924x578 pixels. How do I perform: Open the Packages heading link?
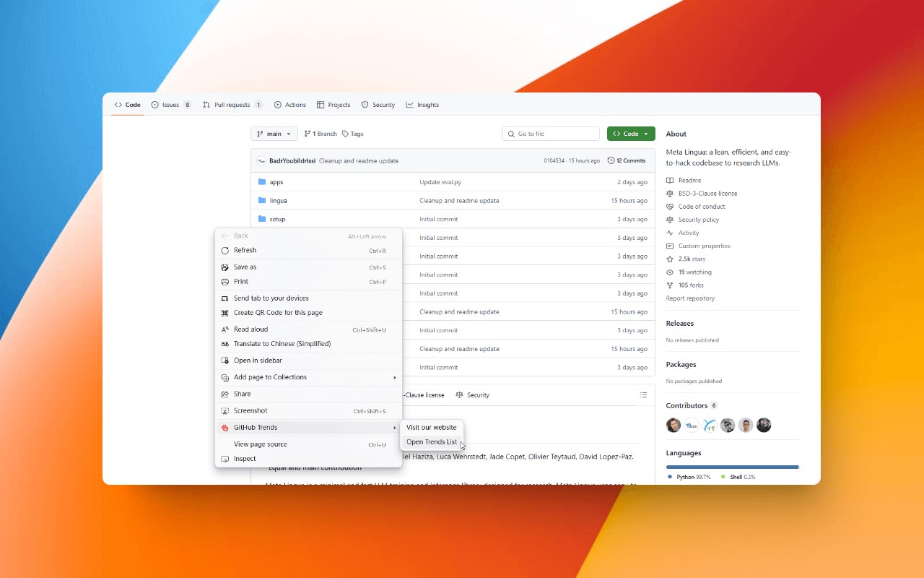click(x=681, y=365)
